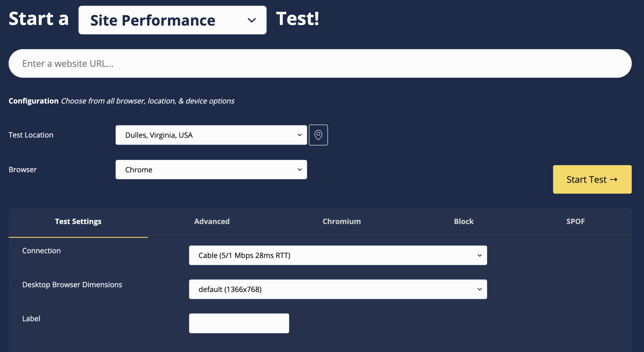Click the Desktop Browser Dimensions label text
644x352 pixels.
(72, 284)
